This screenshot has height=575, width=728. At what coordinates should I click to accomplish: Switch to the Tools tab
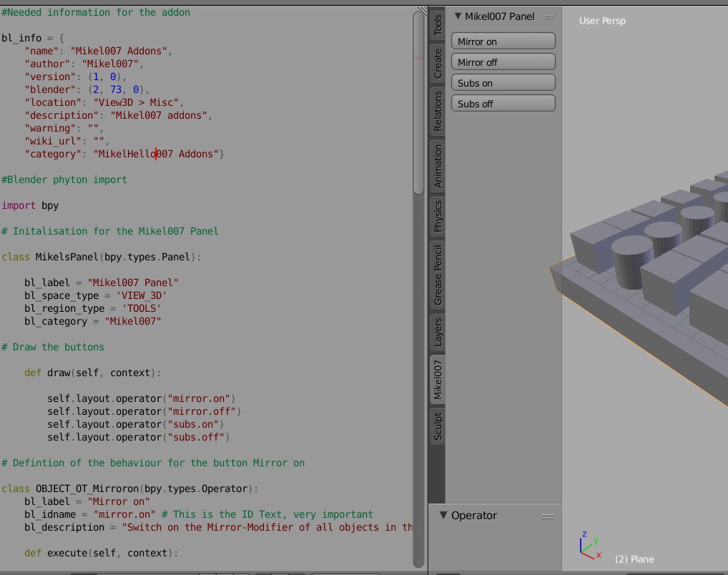pos(437,26)
